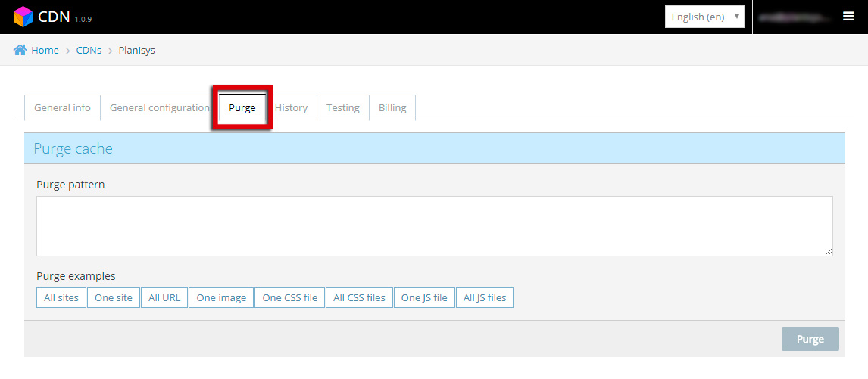The height and width of the screenshot is (379, 868).
Task: Insert the One site purge example
Action: [x=114, y=297]
